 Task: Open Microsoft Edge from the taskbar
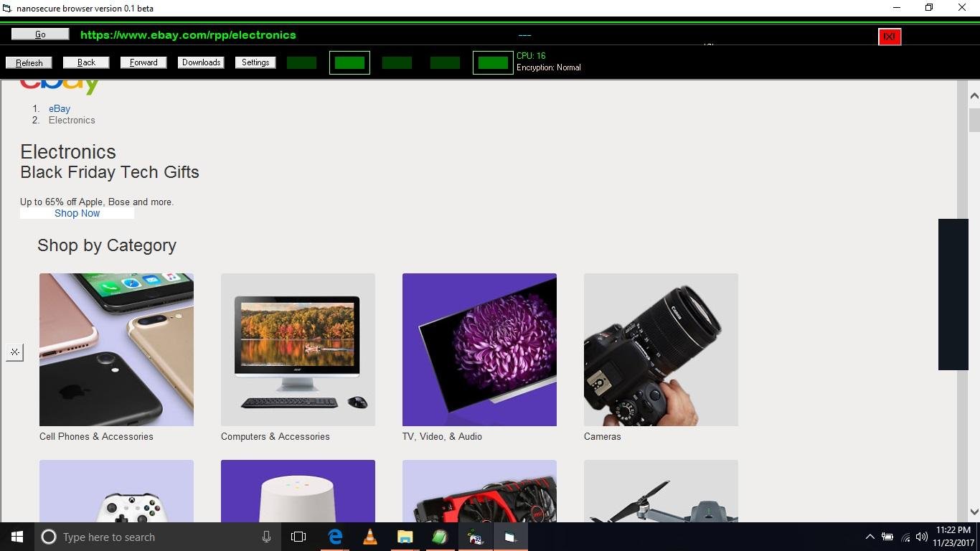pos(334,537)
